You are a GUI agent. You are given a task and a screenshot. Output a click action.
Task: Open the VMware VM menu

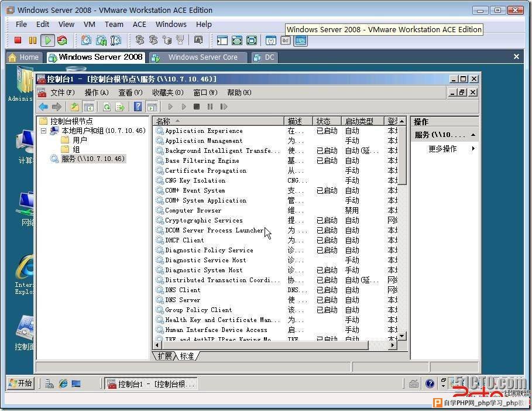click(x=89, y=25)
